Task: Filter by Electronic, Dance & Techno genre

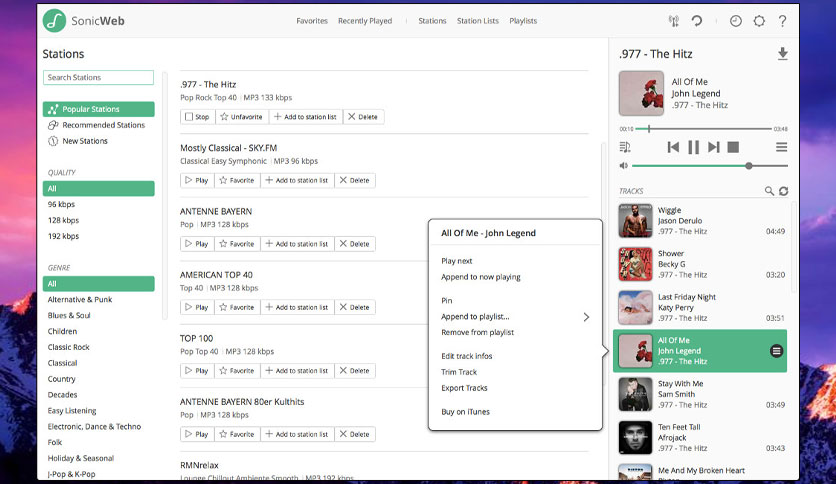Action: [x=94, y=426]
